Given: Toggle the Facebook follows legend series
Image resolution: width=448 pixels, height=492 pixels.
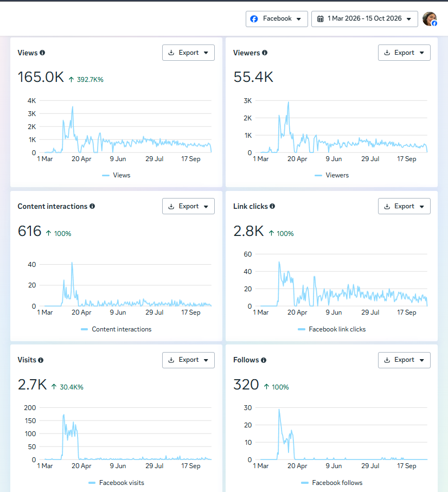Looking at the screenshot, I should (331, 483).
